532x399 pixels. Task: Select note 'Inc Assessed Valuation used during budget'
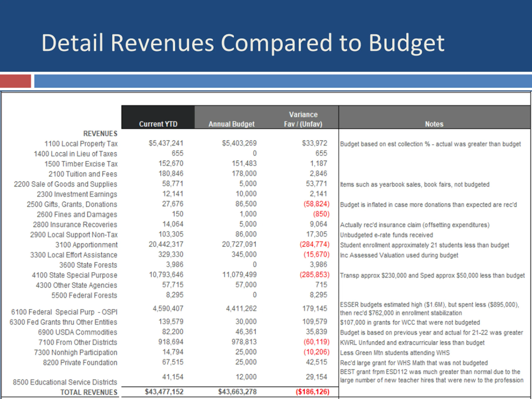click(399, 255)
